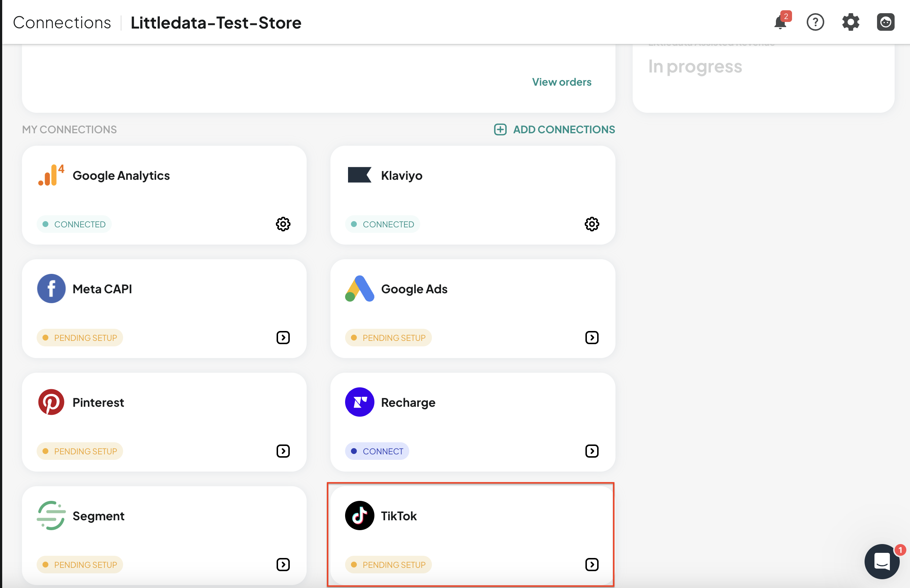Click ADD CONNECTIONS
This screenshot has height=588, width=910.
[x=563, y=130]
